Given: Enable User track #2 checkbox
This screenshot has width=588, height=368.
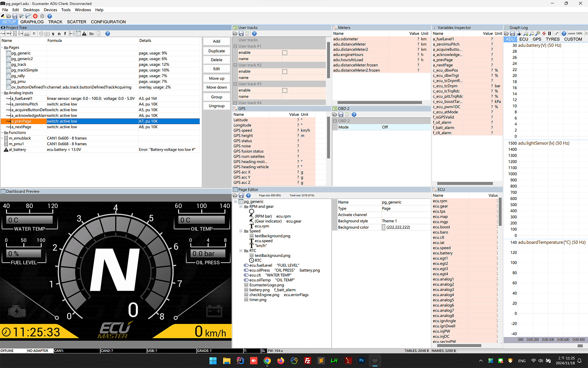Looking at the screenshot, I should [285, 71].
